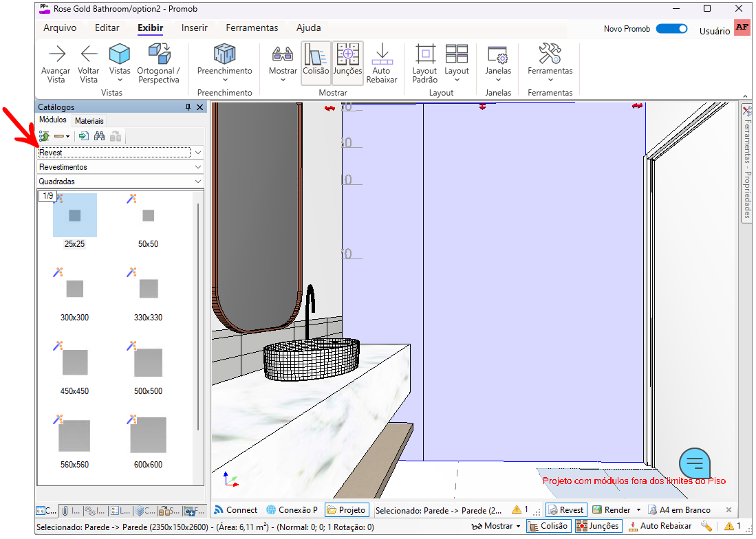The width and height of the screenshot is (756, 539).
Task: Switch to the Módulos tab
Action: [x=53, y=120]
